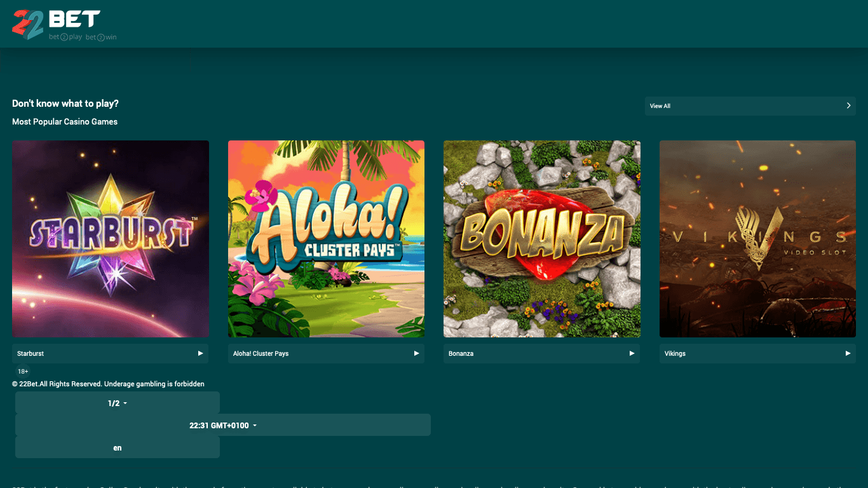The height and width of the screenshot is (488, 868).
Task: Click the Vikings title label
Action: pyautogui.click(x=675, y=353)
